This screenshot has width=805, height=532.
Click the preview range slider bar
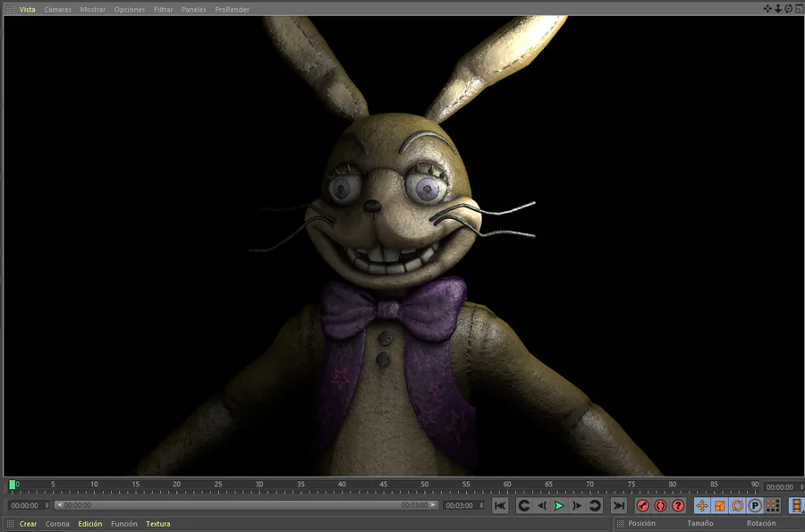pyautogui.click(x=247, y=505)
